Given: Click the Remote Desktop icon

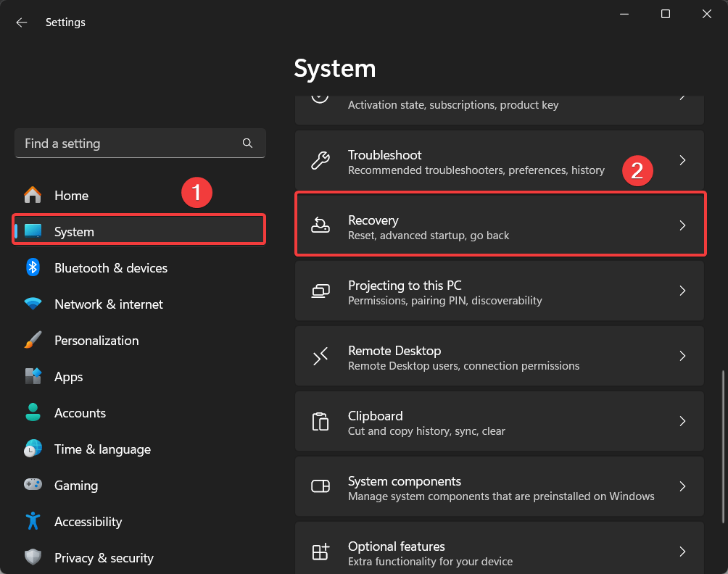Looking at the screenshot, I should click(320, 356).
